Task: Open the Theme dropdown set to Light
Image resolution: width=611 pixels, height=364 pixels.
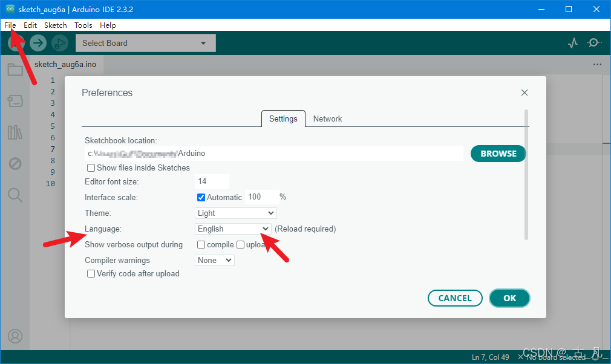Action: click(236, 213)
